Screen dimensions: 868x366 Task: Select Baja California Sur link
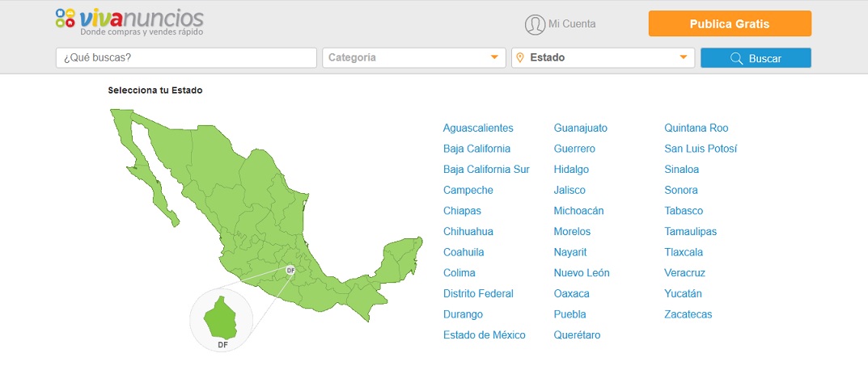pos(486,169)
